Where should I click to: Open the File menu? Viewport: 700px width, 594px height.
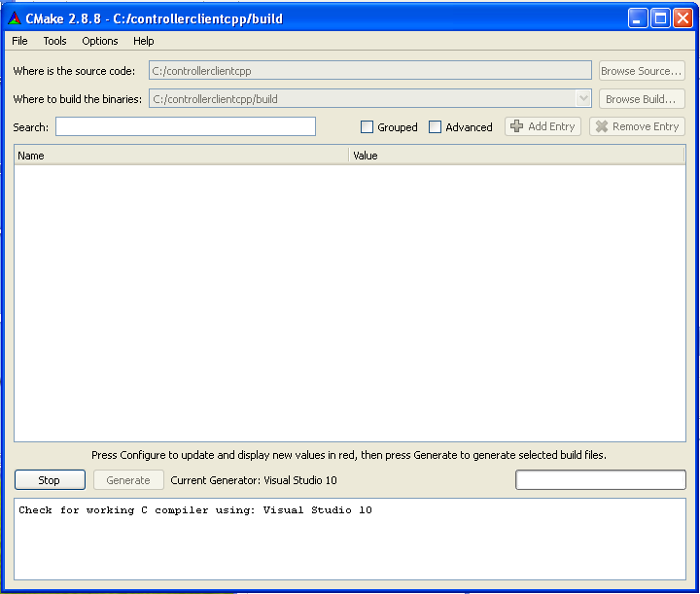click(19, 41)
